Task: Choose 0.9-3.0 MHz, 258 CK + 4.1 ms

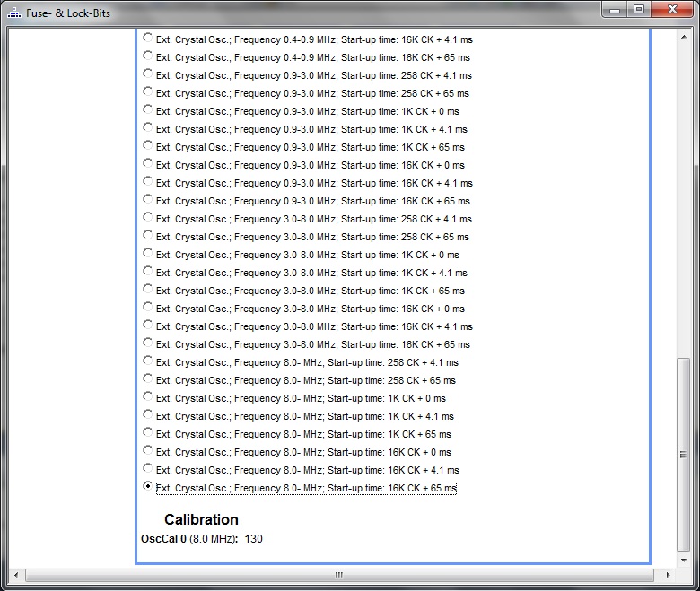Action: 147,74
